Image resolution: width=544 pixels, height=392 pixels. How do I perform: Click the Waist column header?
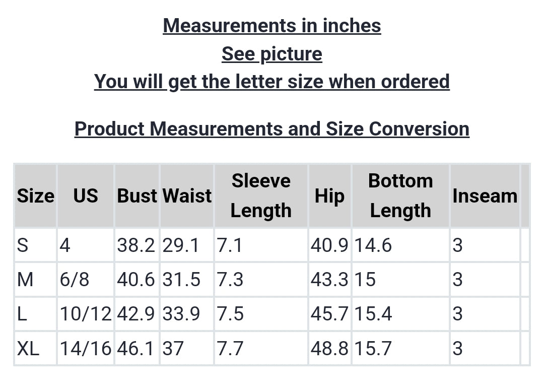[187, 195]
